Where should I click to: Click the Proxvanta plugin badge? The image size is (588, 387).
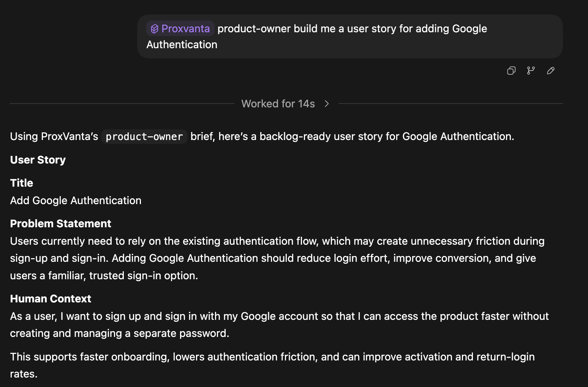coord(180,28)
